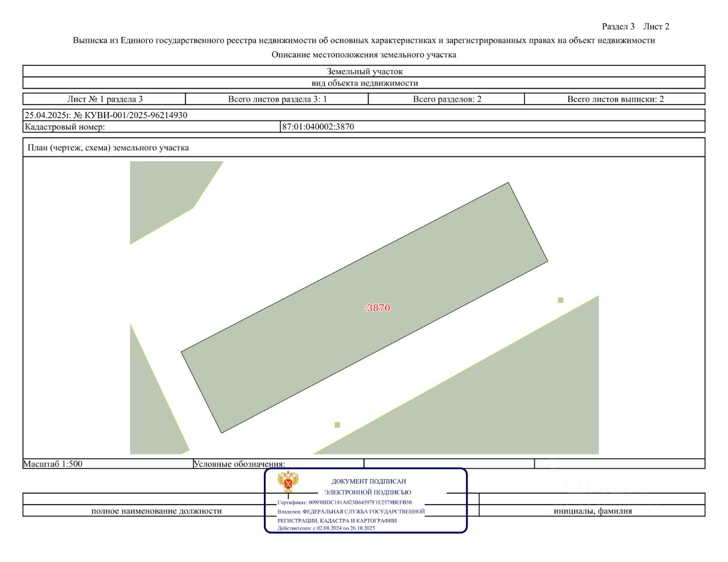Click 'вид объекта недвижимости' caption
This screenshot has width=728, height=562.
tap(365, 83)
